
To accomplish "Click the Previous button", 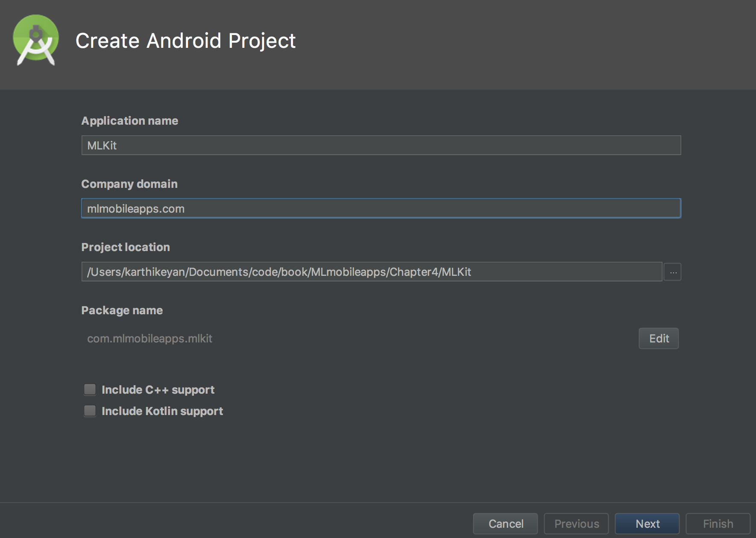I will [577, 524].
